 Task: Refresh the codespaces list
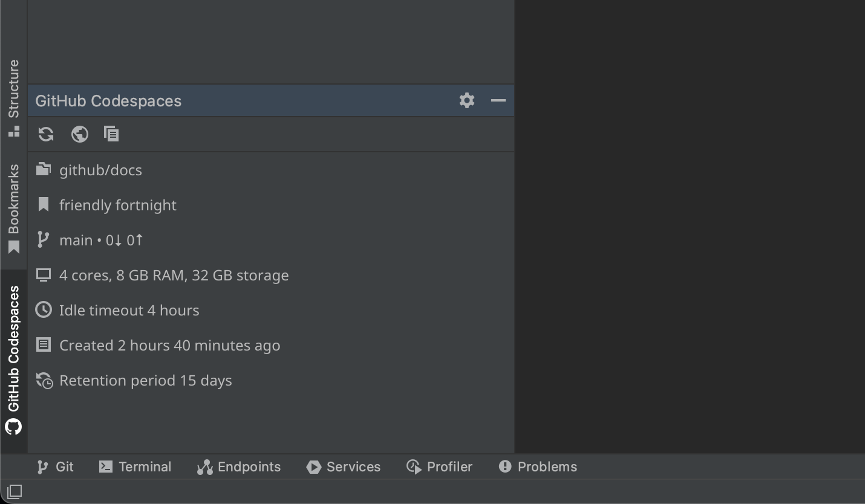[45, 134]
